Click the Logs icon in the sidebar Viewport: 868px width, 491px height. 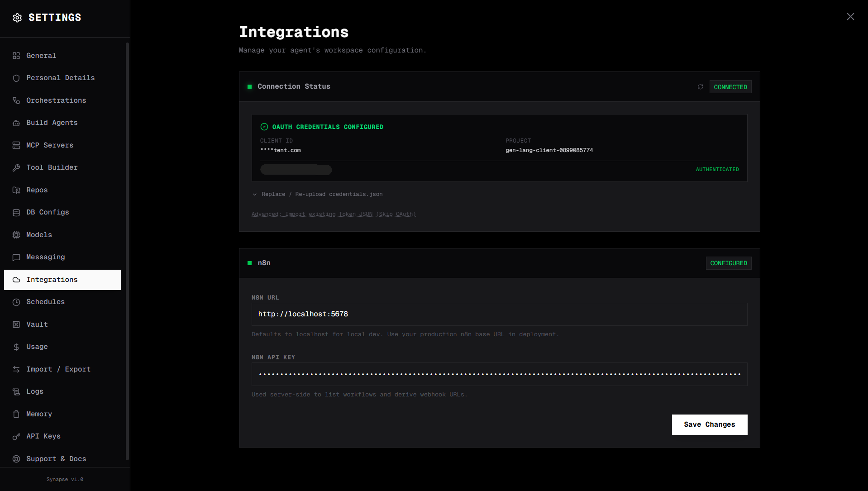coord(16,391)
